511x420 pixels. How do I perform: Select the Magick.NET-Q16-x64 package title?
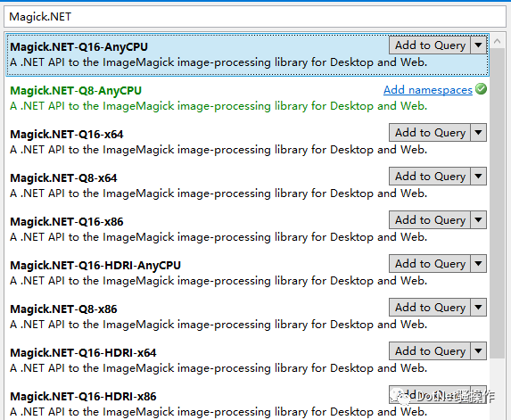pos(67,135)
